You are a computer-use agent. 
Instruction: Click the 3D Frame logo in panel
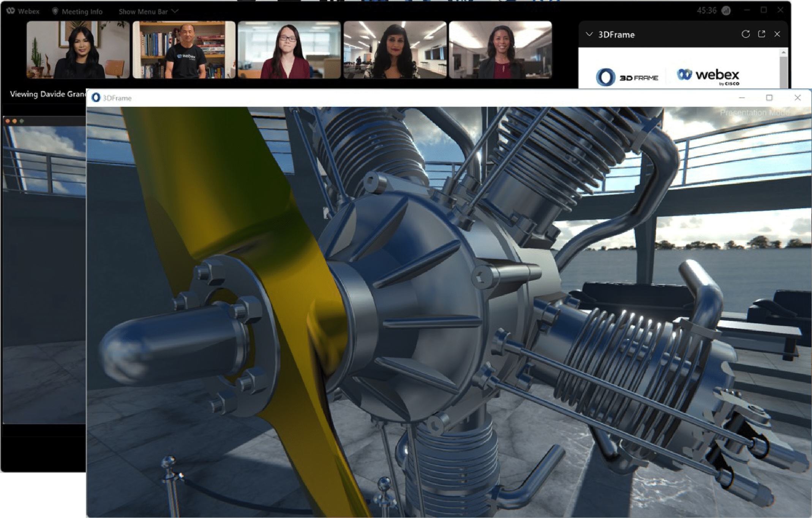coord(626,77)
